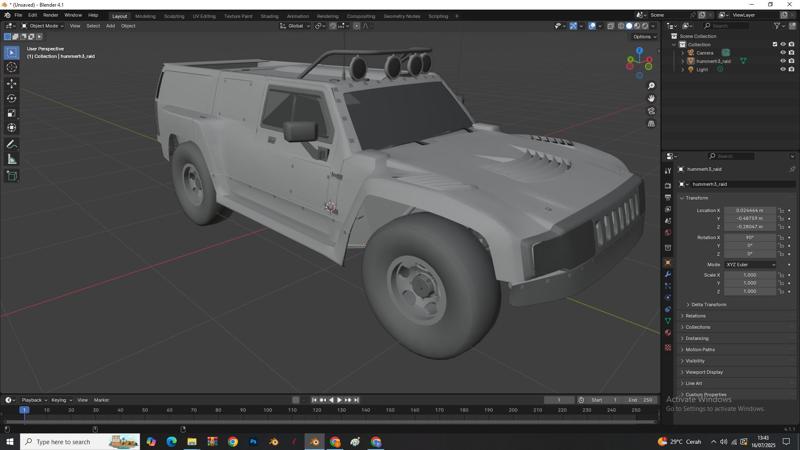800x450 pixels.
Task: Open the Object properties tab
Action: click(x=668, y=262)
